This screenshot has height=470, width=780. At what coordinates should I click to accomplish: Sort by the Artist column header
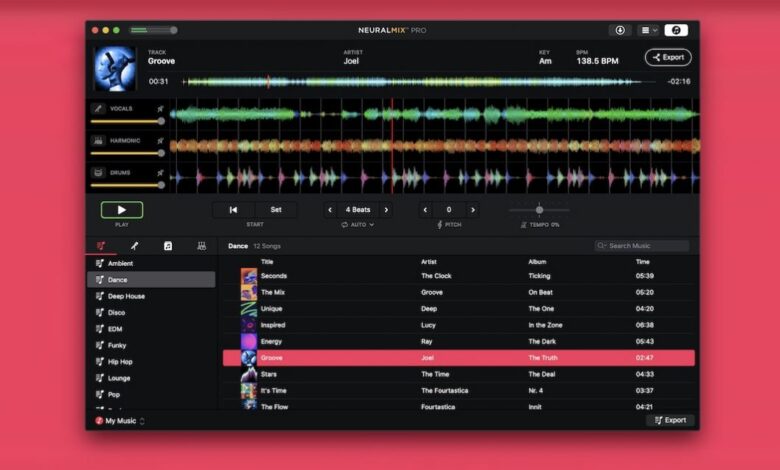tap(429, 262)
